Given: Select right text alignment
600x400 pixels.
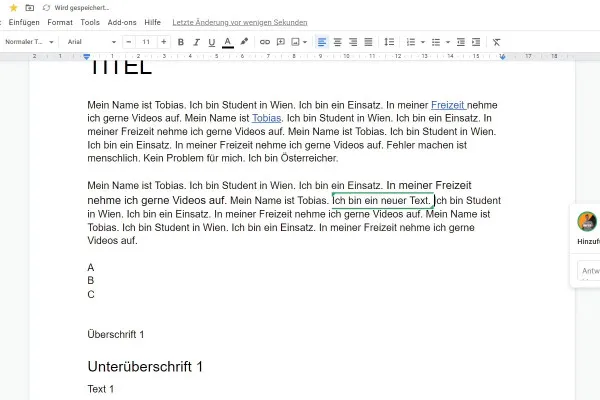Looking at the screenshot, I should [353, 42].
